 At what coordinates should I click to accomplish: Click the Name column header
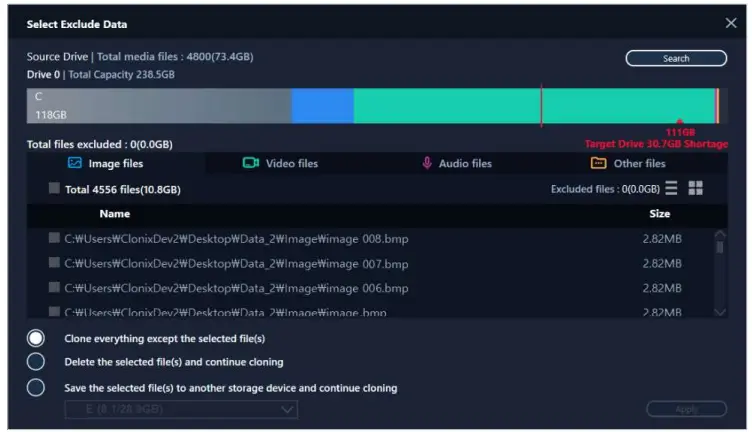pyautogui.click(x=115, y=214)
